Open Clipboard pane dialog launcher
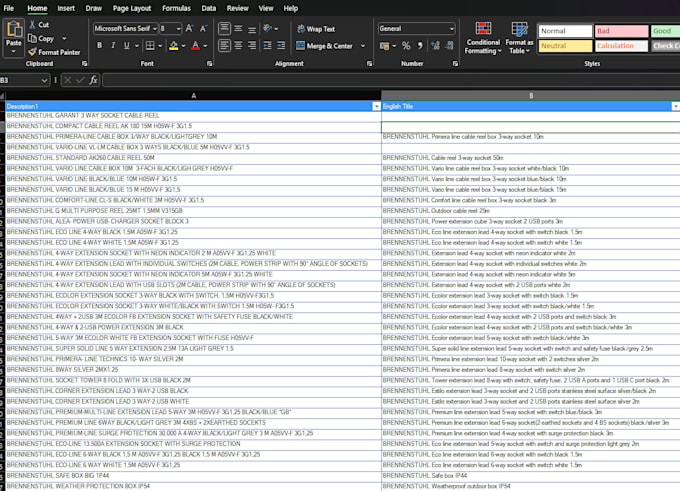This screenshot has width=680, height=491. 85,64
